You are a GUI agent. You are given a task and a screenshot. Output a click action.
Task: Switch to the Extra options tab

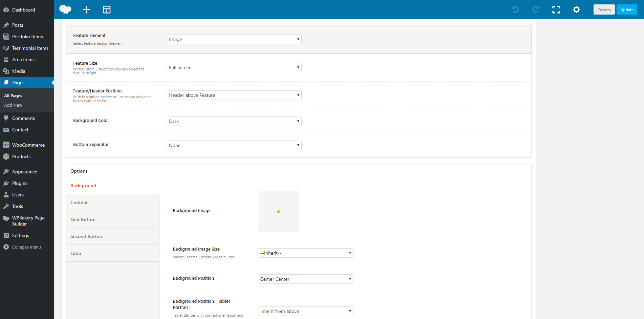tap(113, 253)
